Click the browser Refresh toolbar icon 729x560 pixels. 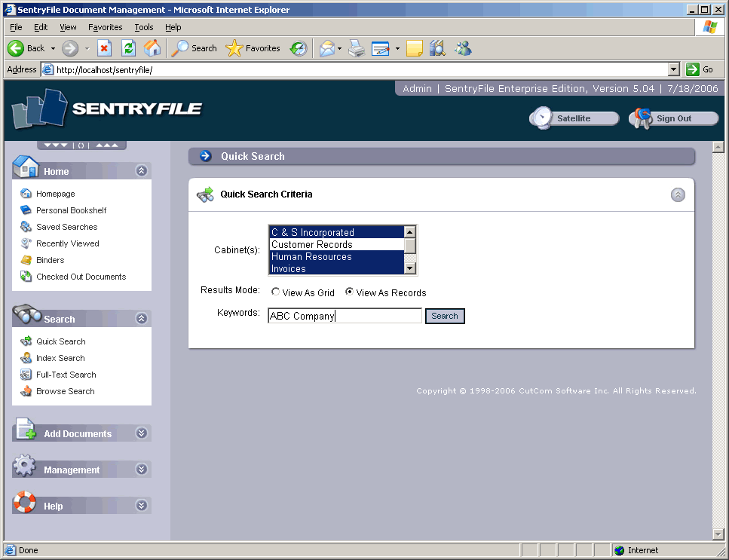(128, 48)
